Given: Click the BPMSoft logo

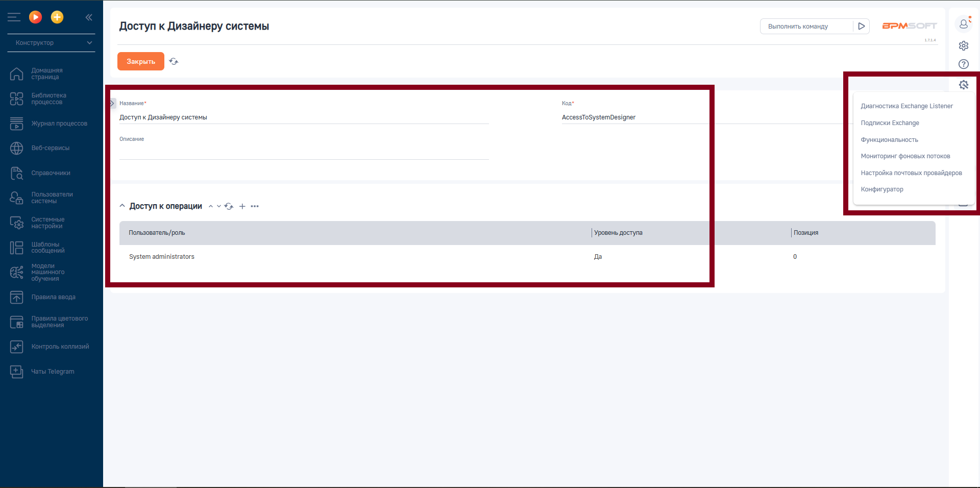Looking at the screenshot, I should 910,26.
